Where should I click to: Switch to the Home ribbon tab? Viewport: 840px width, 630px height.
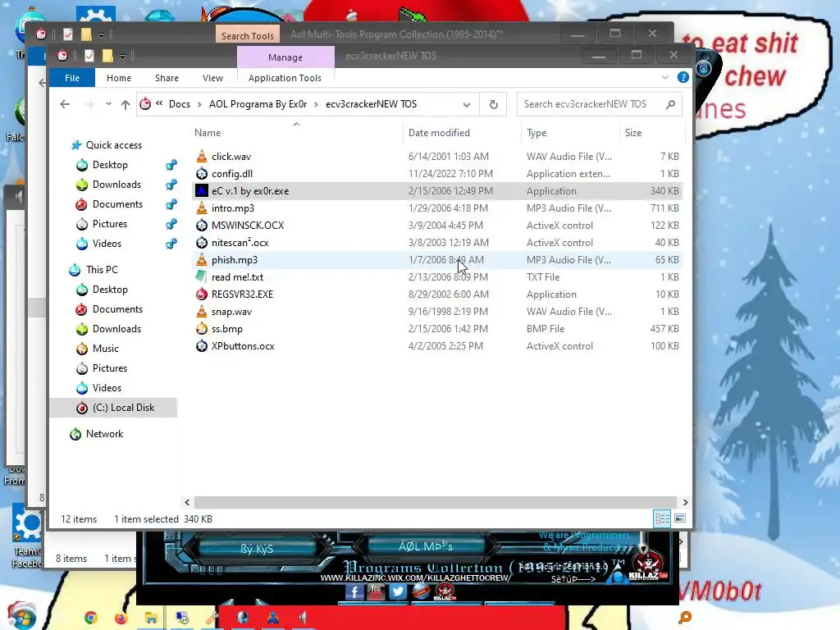tap(119, 78)
